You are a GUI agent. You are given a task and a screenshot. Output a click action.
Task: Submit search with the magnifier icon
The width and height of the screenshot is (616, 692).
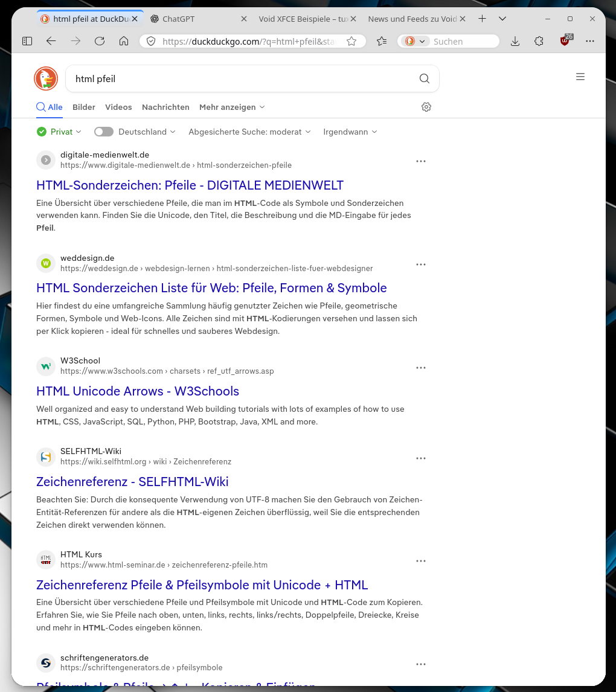[x=425, y=78]
